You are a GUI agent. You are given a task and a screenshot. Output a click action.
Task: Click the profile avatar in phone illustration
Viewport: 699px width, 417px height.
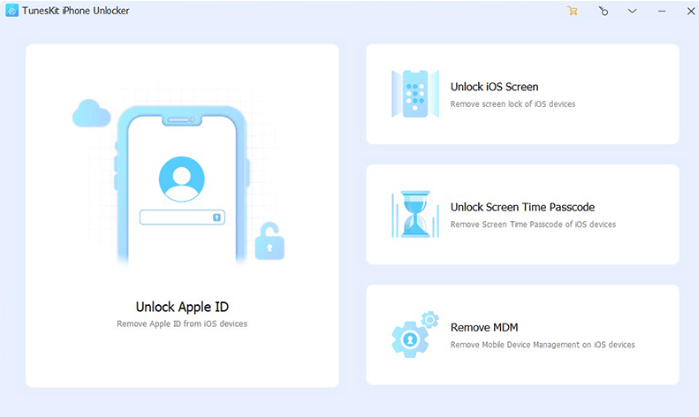point(181,180)
